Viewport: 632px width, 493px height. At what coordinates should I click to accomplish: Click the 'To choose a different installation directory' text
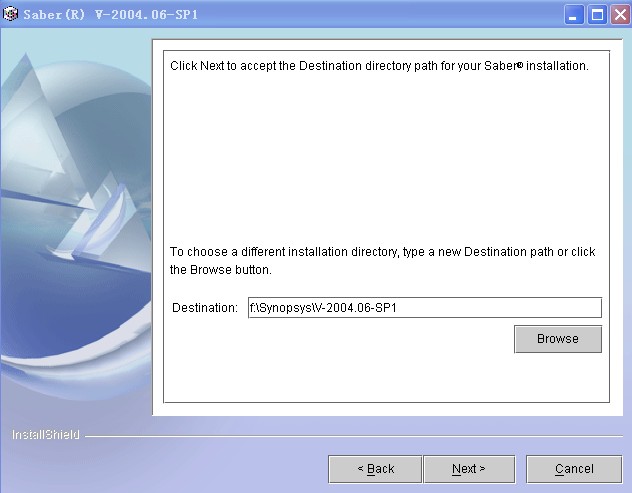point(383,260)
